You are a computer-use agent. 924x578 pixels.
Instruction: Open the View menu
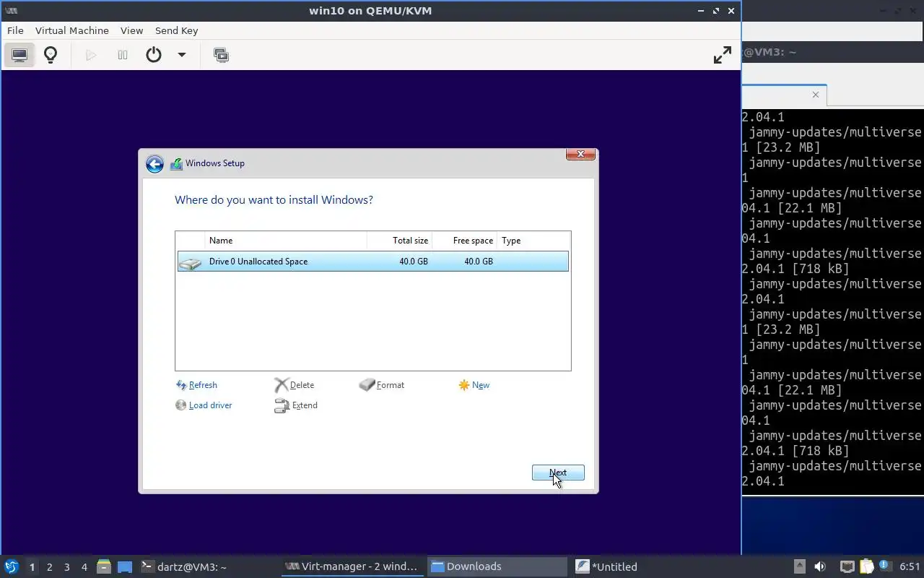(131, 30)
